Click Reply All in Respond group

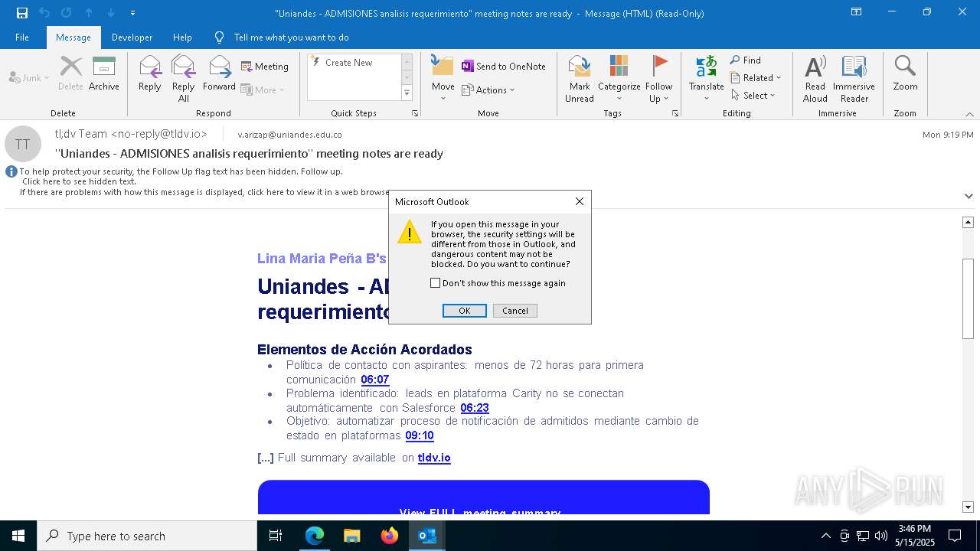(x=184, y=78)
